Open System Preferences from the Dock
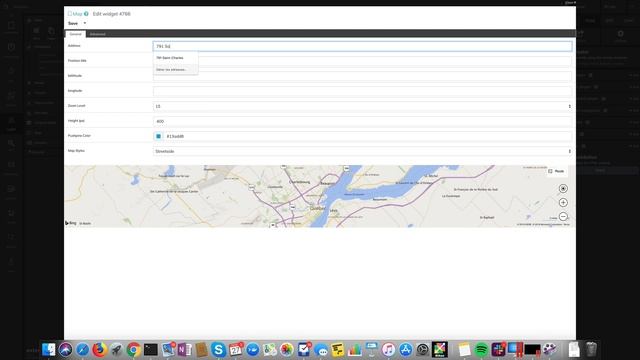The image size is (640, 360). tap(422, 349)
